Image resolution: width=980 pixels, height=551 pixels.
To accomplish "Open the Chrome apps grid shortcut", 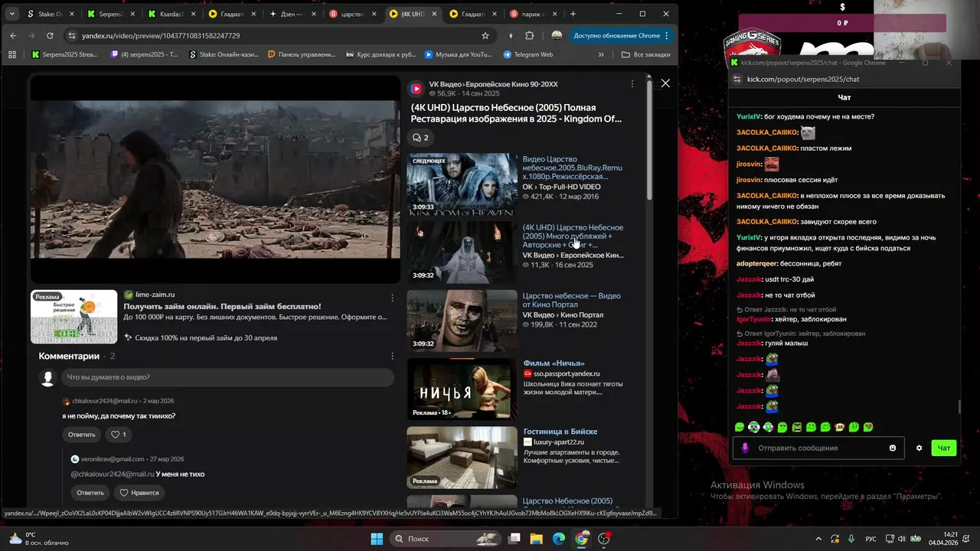I will click(11, 54).
